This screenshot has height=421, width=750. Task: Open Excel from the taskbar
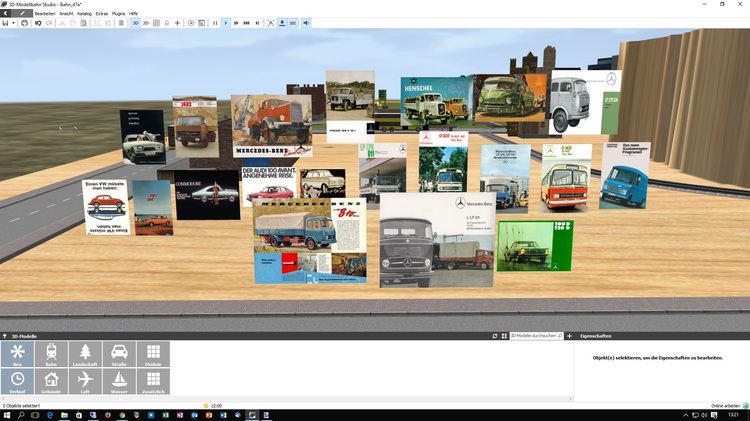165,415
